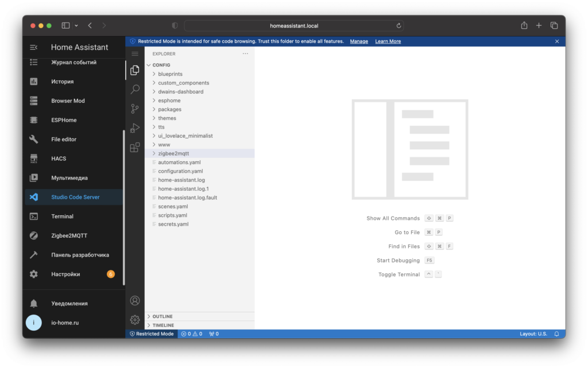Screen dimensions: 588x368
Task: Open Source Control view icon
Action: [134, 109]
